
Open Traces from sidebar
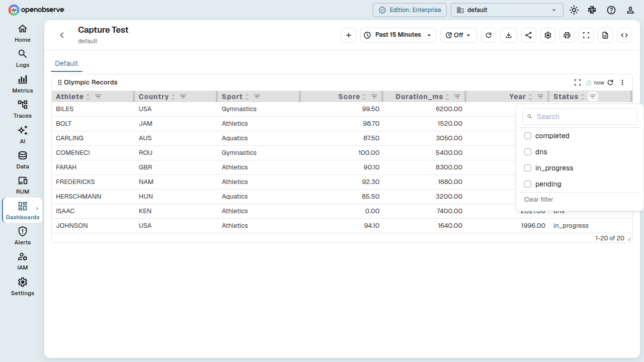point(22,109)
